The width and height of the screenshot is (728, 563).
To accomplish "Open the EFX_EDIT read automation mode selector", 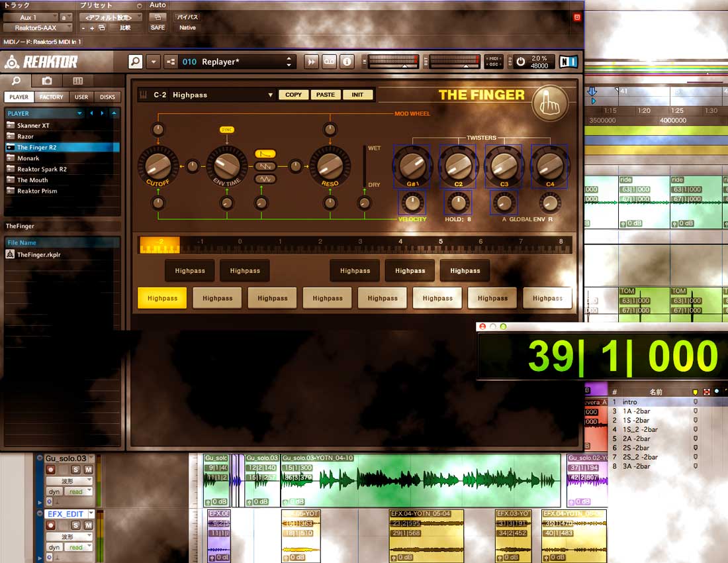I will (79, 547).
